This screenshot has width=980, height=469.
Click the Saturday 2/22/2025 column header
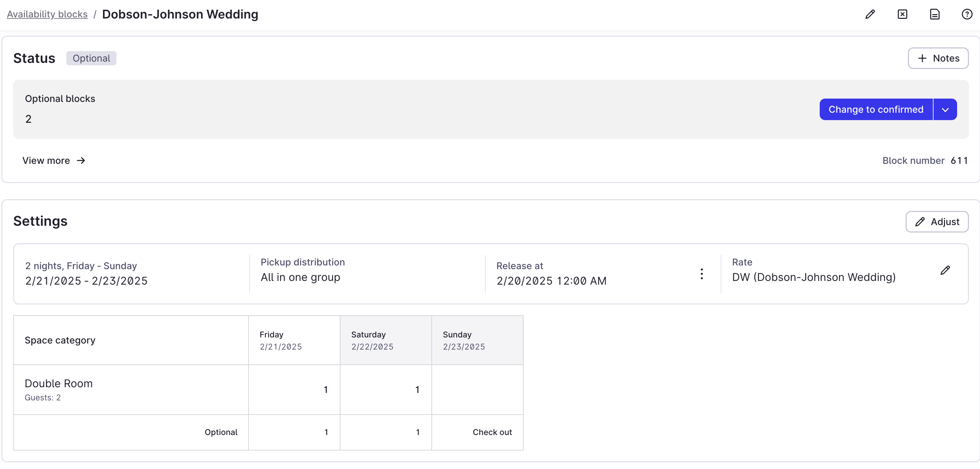click(x=385, y=340)
